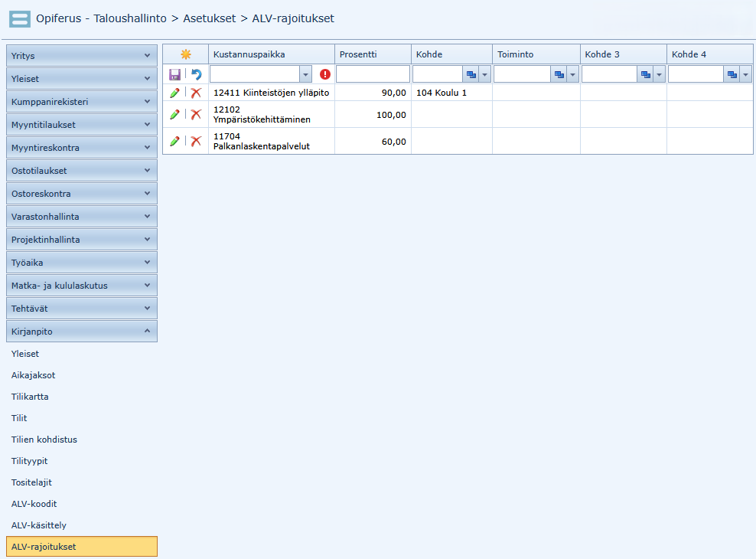Open the Tilien kohdistus menu item
Image resolution: width=756 pixels, height=559 pixels.
(44, 440)
